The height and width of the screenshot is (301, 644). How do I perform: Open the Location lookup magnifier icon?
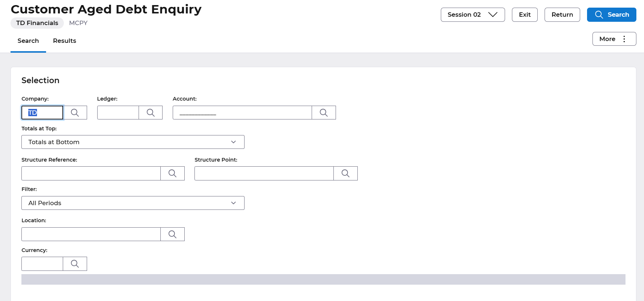(x=172, y=234)
